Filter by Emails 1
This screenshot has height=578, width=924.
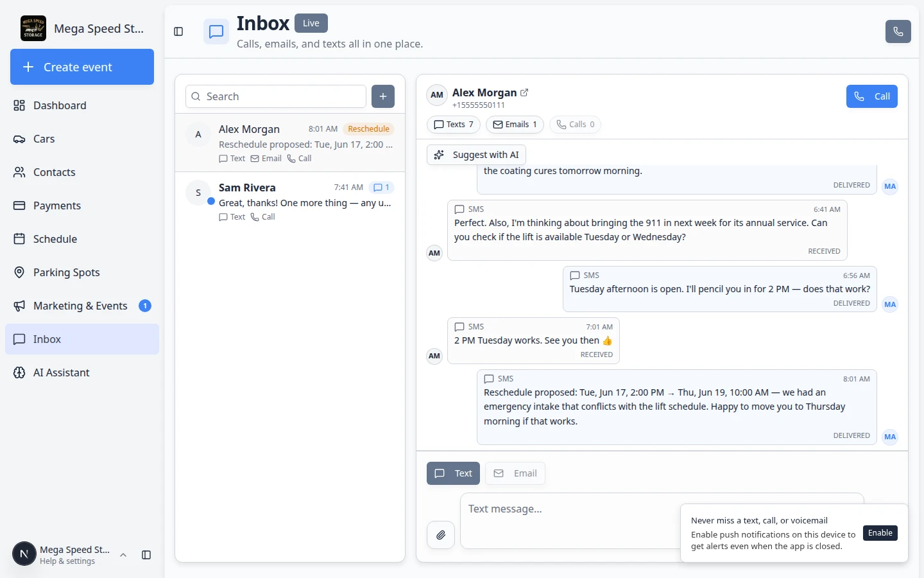pos(515,125)
